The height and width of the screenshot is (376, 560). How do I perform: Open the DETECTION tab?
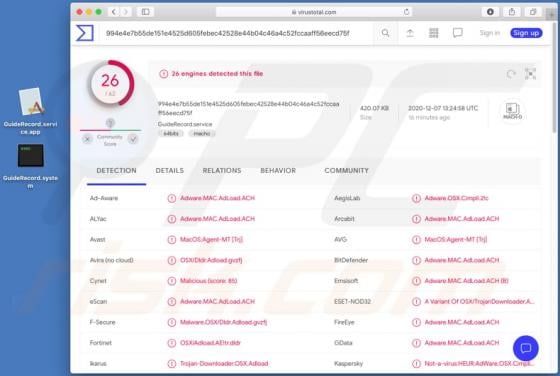116,171
